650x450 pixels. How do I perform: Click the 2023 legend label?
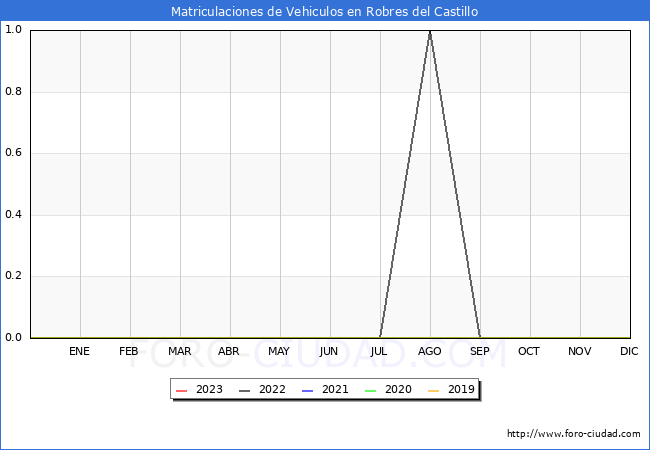pyautogui.click(x=209, y=390)
